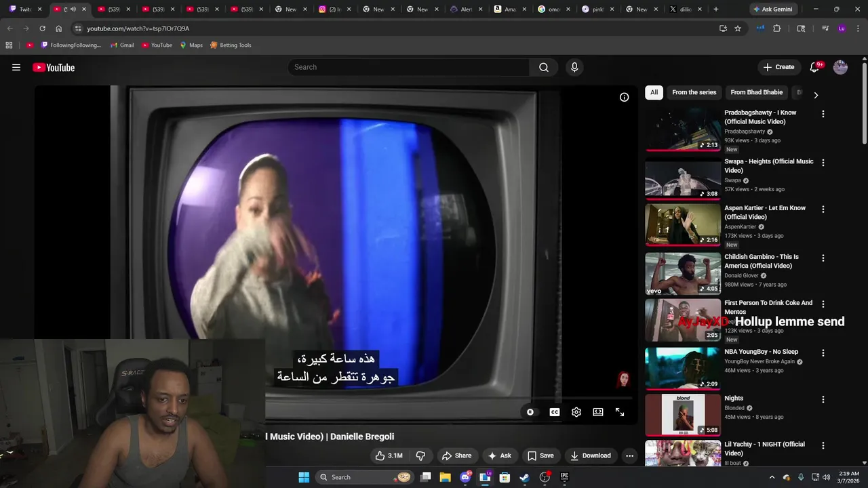Open the Gmail bookmark
The height and width of the screenshot is (488, 868).
(122, 45)
